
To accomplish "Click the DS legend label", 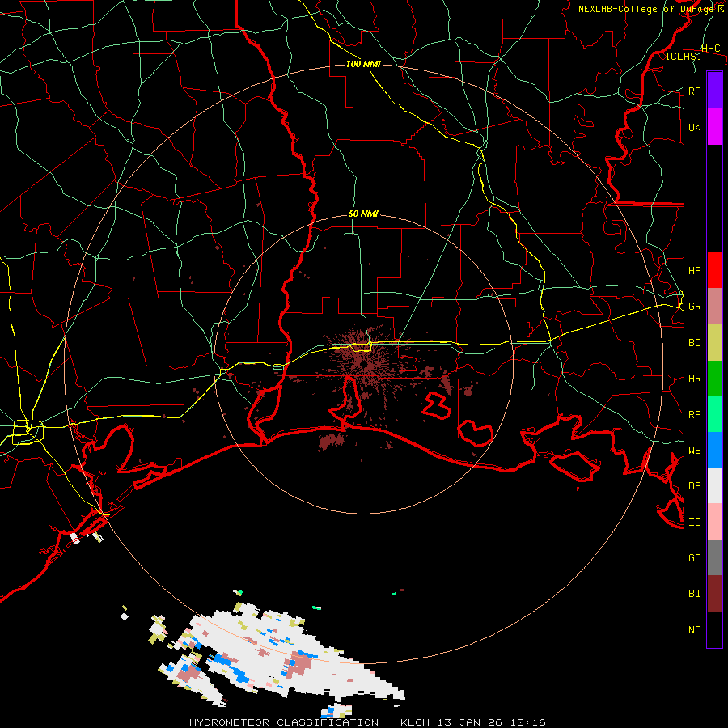I will coord(694,485).
